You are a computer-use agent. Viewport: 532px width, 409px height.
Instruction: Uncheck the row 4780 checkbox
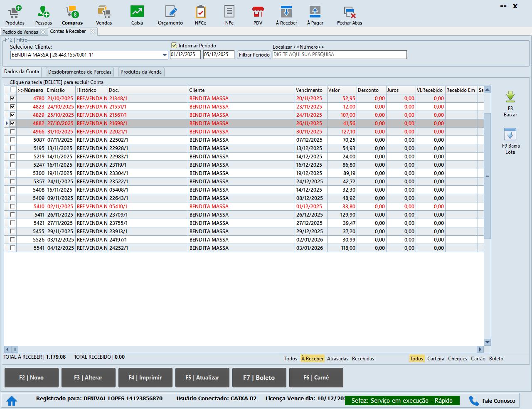click(13, 99)
